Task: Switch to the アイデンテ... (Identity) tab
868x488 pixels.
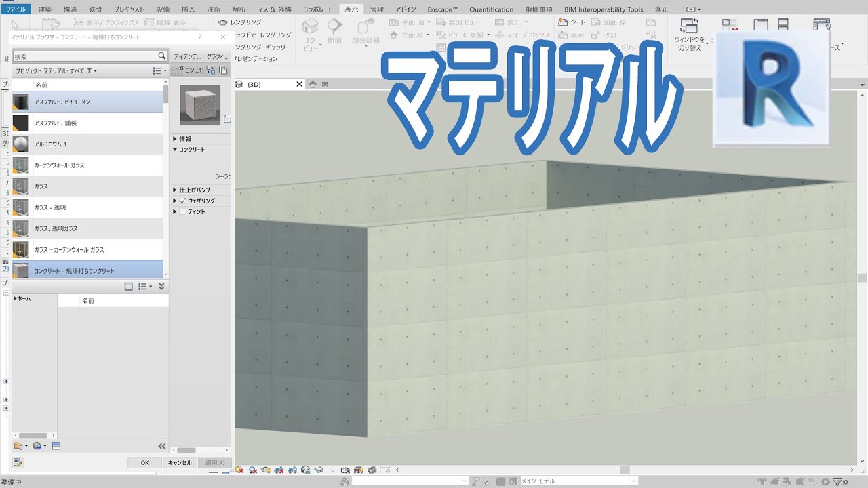Action: [x=188, y=56]
